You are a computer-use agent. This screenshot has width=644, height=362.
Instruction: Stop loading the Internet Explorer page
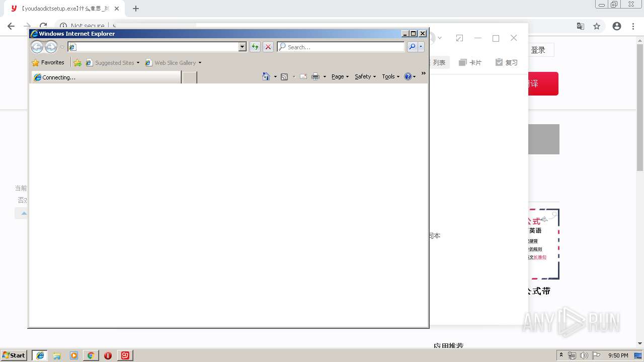pos(268,47)
